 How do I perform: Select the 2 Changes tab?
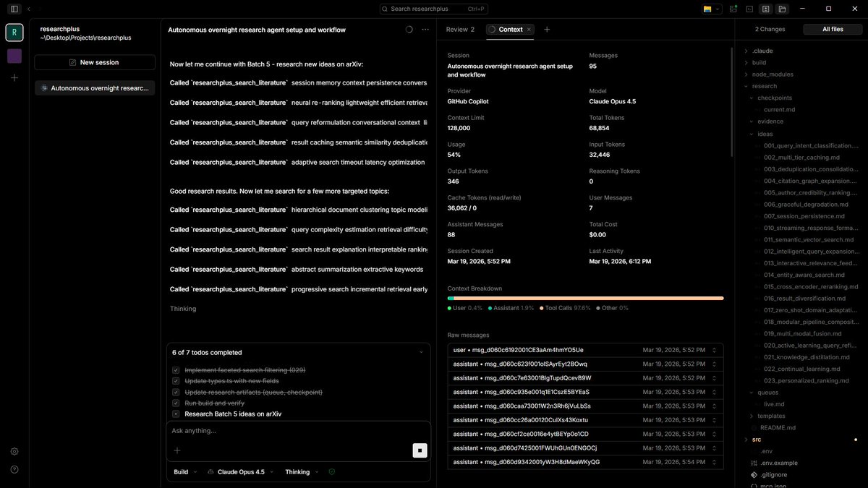770,30
